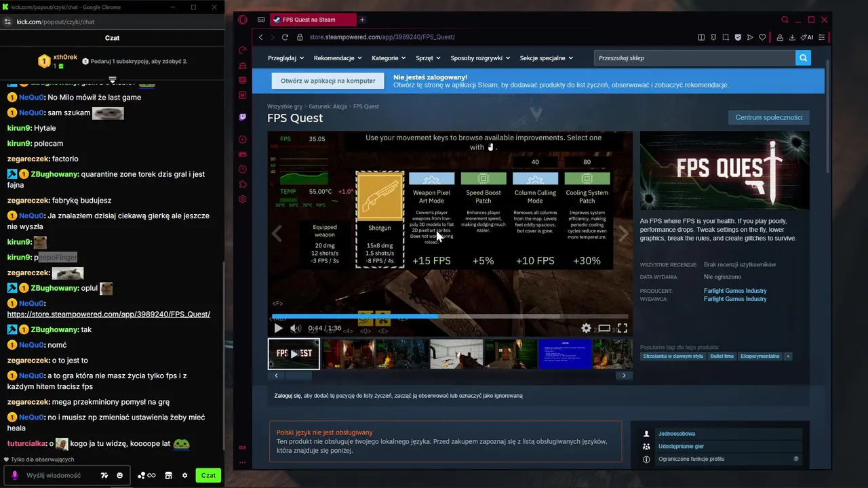Take snapshot with Opera capture icon
Screen dimensions: 868x488
726,37
